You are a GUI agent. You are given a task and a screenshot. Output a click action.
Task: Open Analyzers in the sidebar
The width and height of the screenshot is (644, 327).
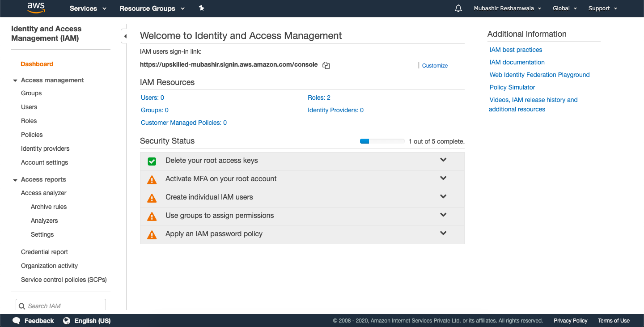(x=44, y=221)
